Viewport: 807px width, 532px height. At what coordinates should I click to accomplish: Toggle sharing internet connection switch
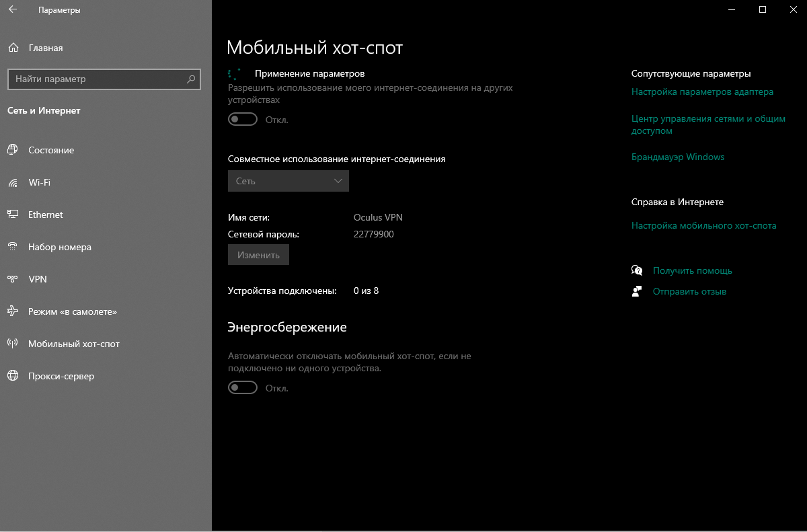click(243, 120)
